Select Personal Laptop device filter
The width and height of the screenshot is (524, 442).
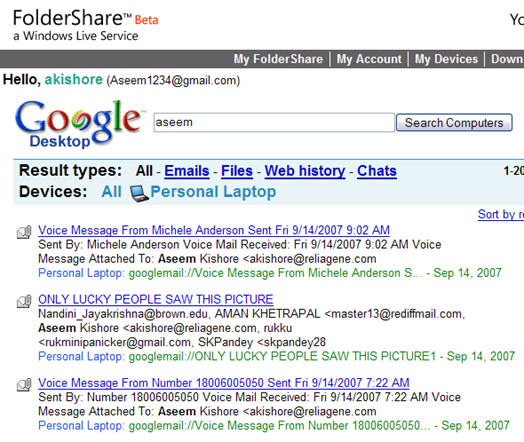click(x=213, y=192)
